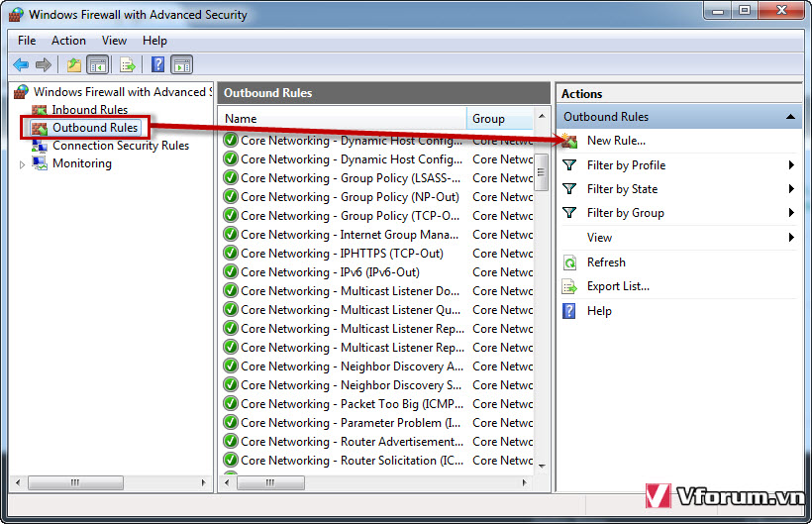Click green check icon of Packet Too Big rule
Viewport: 812px width, 524px height.
pyautogui.click(x=231, y=403)
